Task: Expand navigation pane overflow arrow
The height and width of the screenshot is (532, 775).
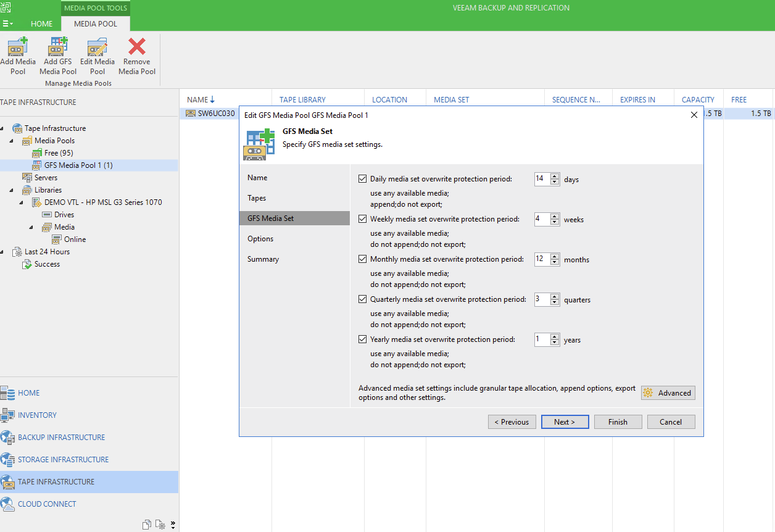Action: pos(173,525)
